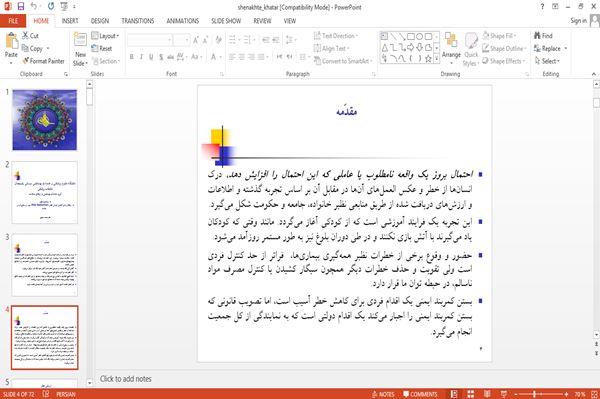Click the zoom slider handle
The image size is (600, 399).
point(534,394)
